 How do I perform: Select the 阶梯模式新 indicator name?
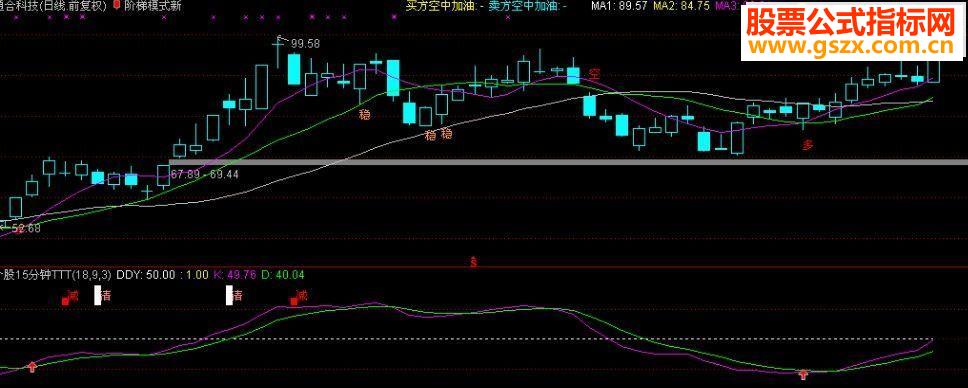click(152, 6)
